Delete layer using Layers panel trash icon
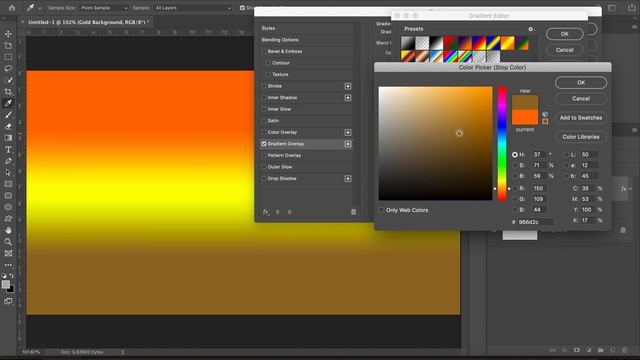 click(x=624, y=350)
